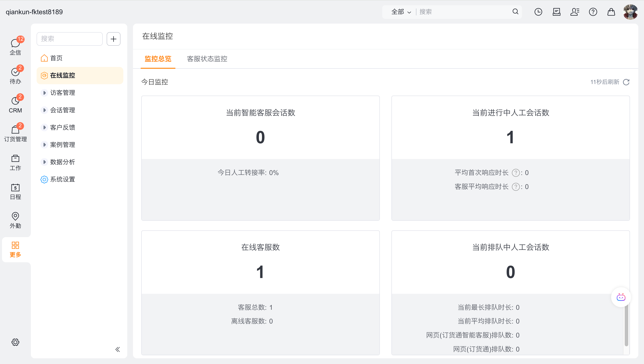The width and height of the screenshot is (644, 364).
Task: Click the refresh icon beside 11秒后刷新
Action: 626,82
